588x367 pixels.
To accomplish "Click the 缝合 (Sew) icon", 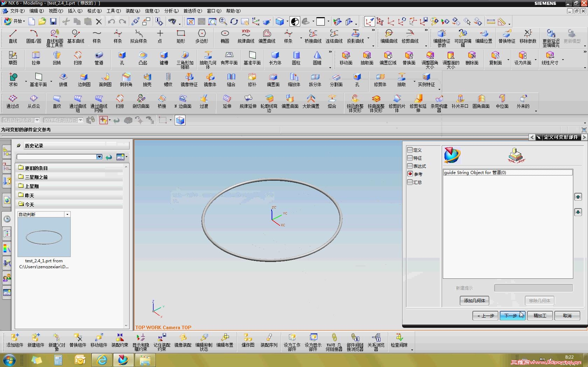I will pos(231,80).
